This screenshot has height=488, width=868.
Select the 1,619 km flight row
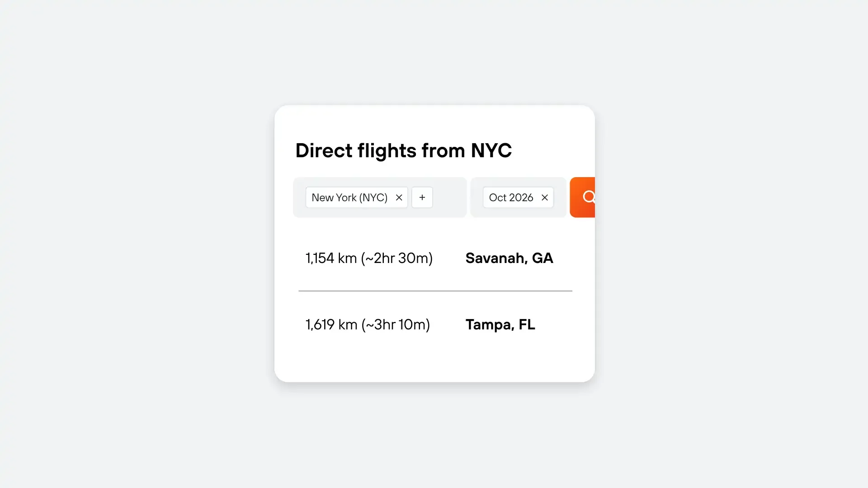[x=435, y=324]
